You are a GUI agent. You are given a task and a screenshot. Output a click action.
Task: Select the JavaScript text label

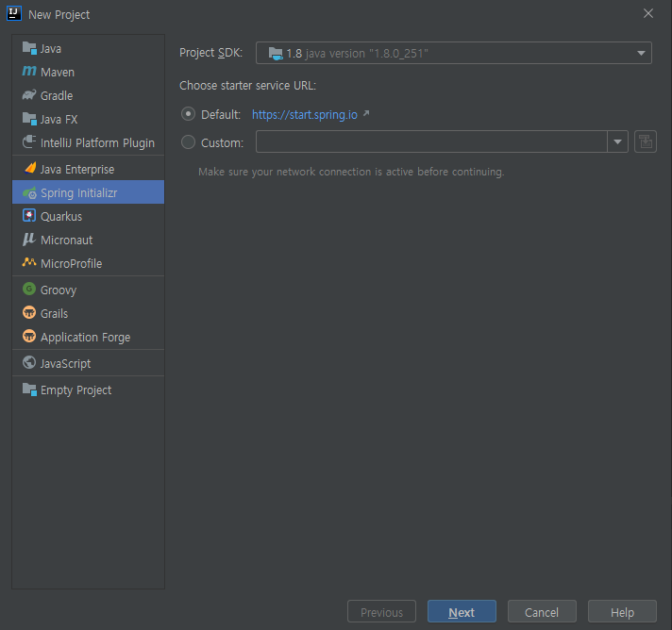[65, 364]
